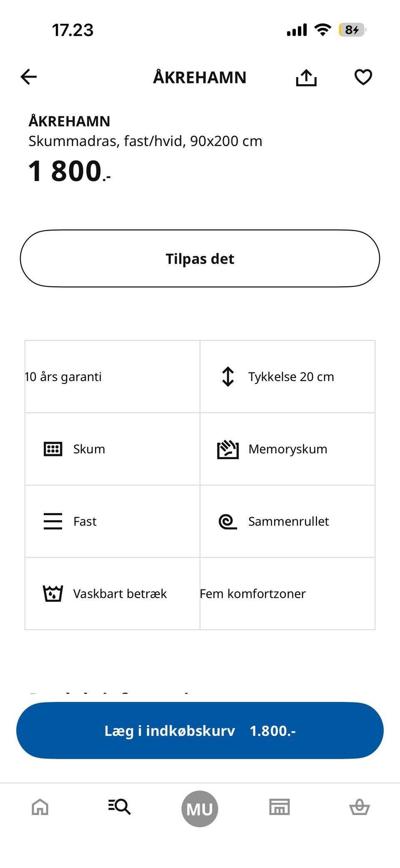Select the 10 års garanti cell
The image size is (400, 868).
click(112, 377)
